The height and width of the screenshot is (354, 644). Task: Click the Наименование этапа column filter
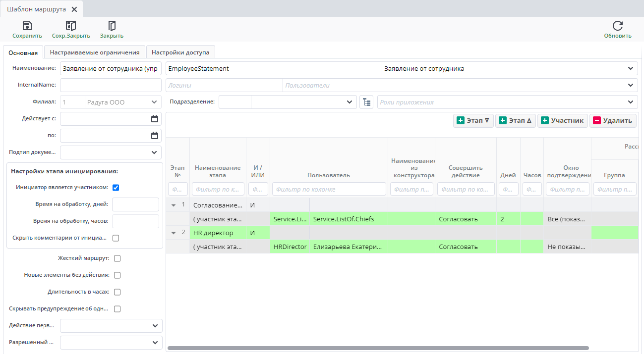click(218, 189)
